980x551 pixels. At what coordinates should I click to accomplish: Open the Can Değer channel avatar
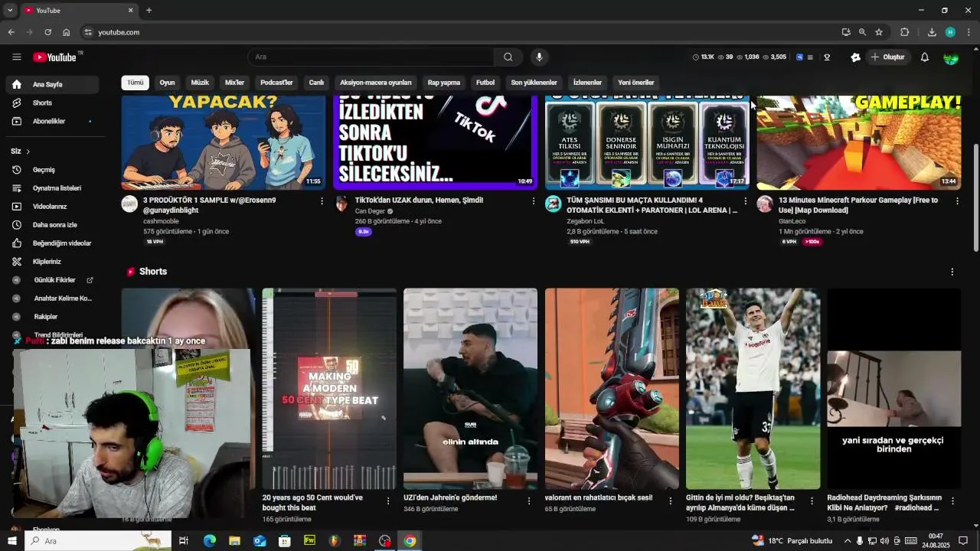pyautogui.click(x=341, y=204)
